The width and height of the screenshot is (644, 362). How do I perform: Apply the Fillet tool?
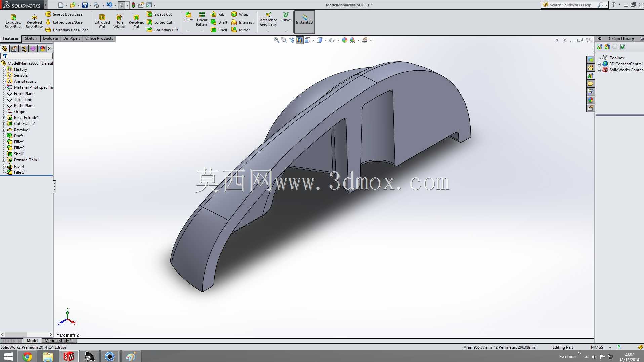(x=188, y=17)
